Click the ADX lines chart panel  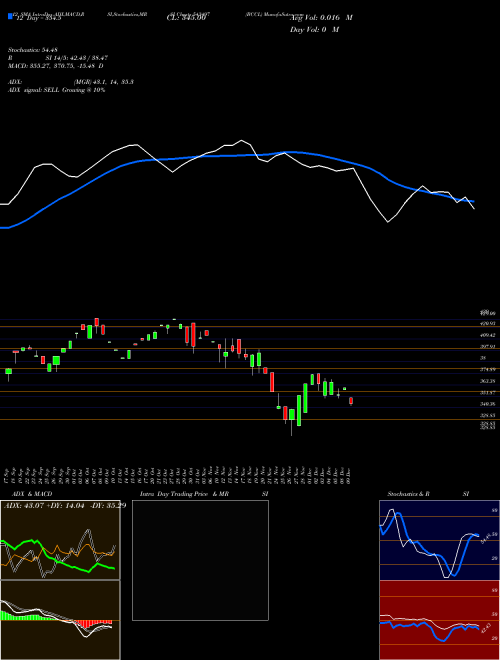click(x=60, y=540)
